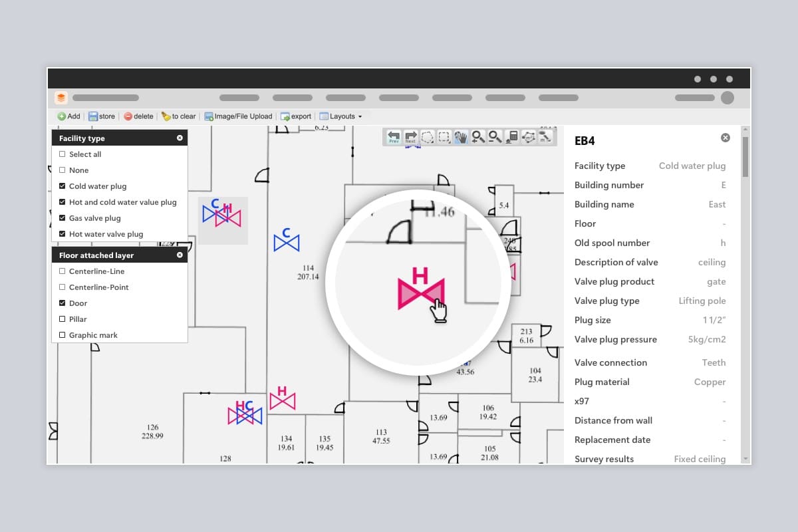The image size is (798, 532).
Task: Click the store save button
Action: pos(102,116)
